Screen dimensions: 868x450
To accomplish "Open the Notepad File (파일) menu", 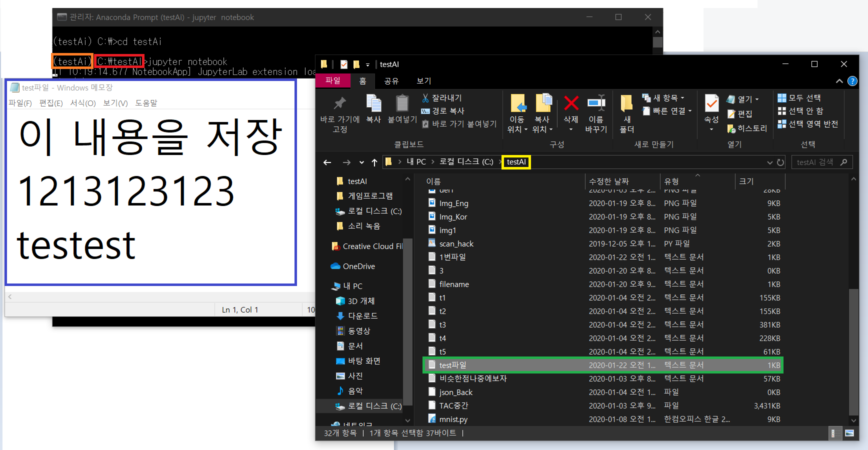I will [20, 103].
